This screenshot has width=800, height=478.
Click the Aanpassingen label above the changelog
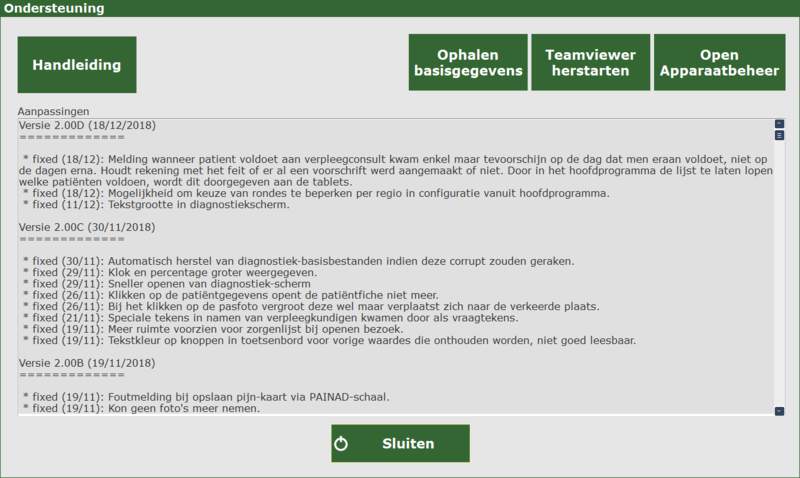click(54, 110)
